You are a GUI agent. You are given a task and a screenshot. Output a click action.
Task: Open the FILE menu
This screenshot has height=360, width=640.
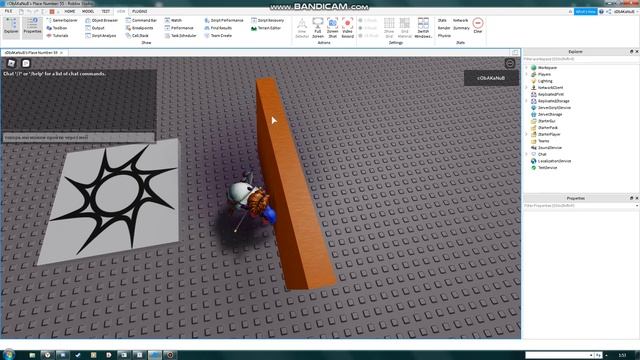pyautogui.click(x=8, y=11)
